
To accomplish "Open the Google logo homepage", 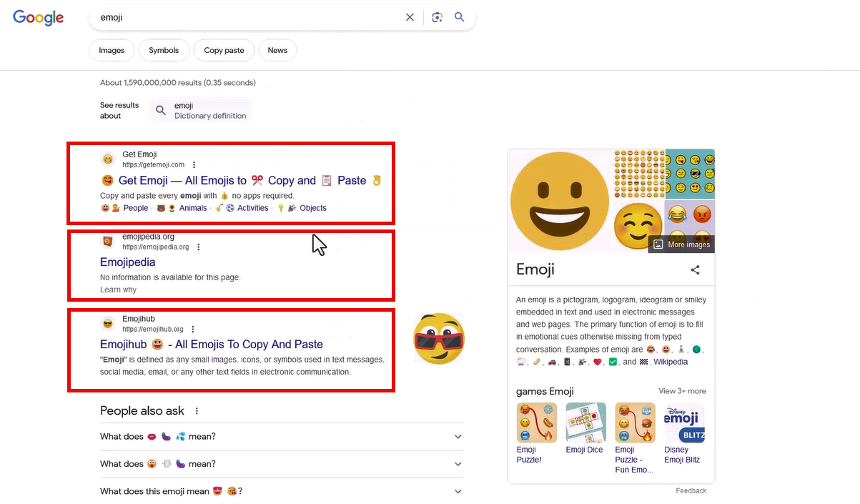I will pos(39,18).
